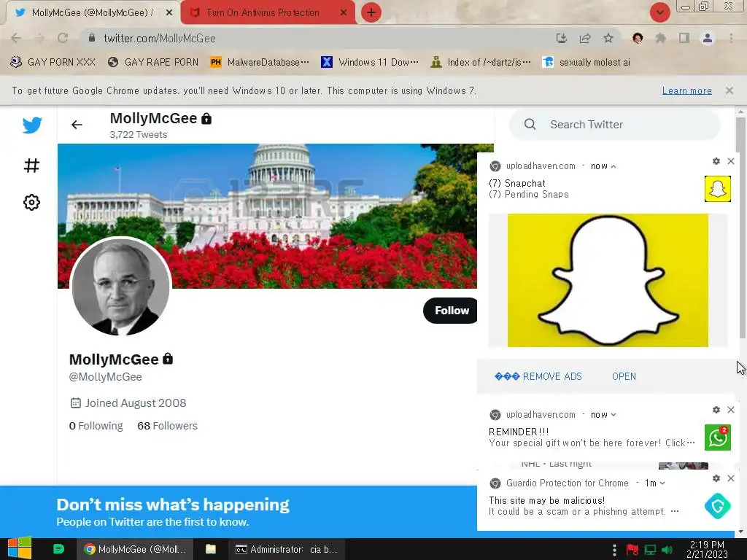
Task: Open Windows 11 Dow… bookmark
Action: click(370, 63)
